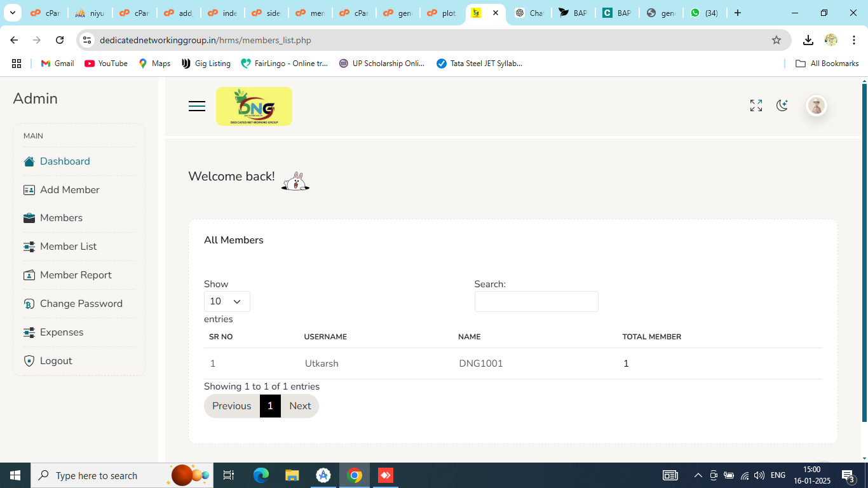The image size is (868, 488).
Task: Click the Next pagination button
Action: [x=300, y=406]
